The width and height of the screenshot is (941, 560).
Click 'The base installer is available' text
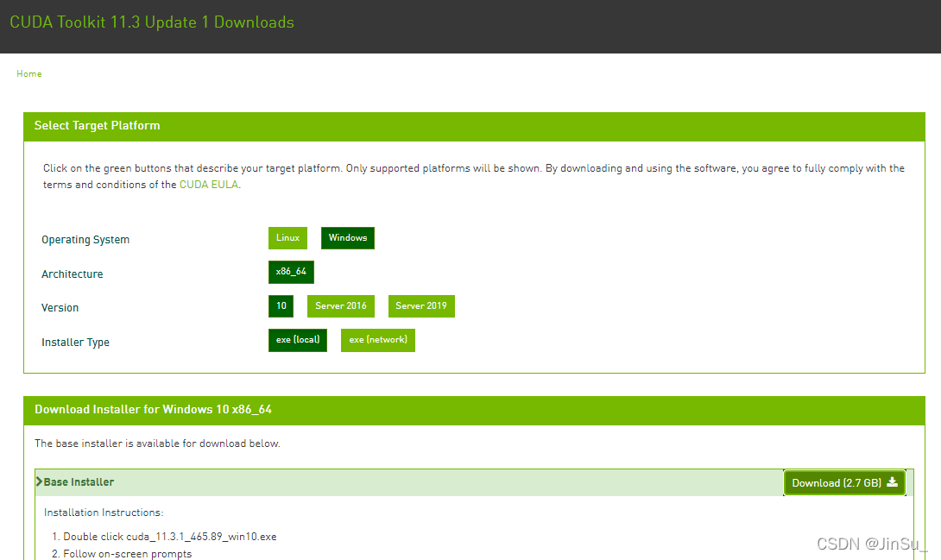pyautogui.click(x=157, y=444)
